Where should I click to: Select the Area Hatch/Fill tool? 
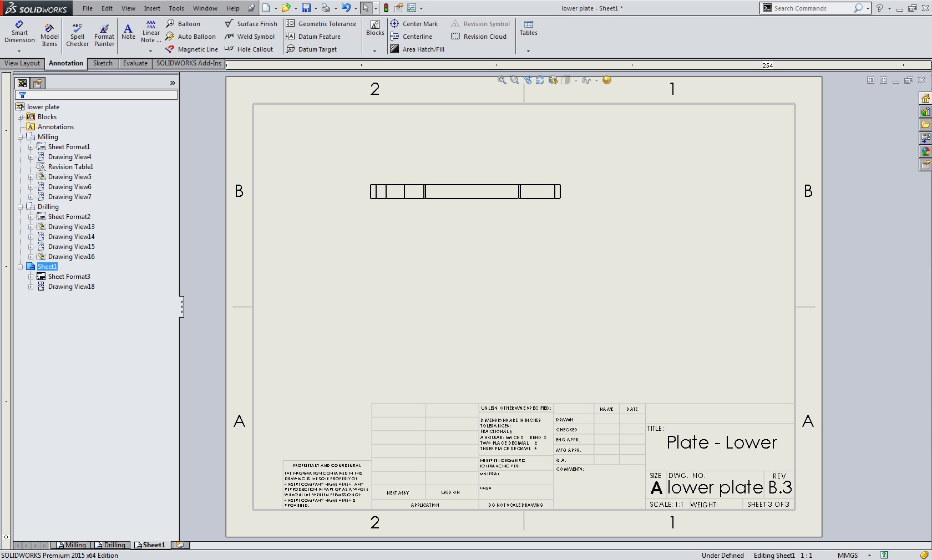(x=417, y=49)
